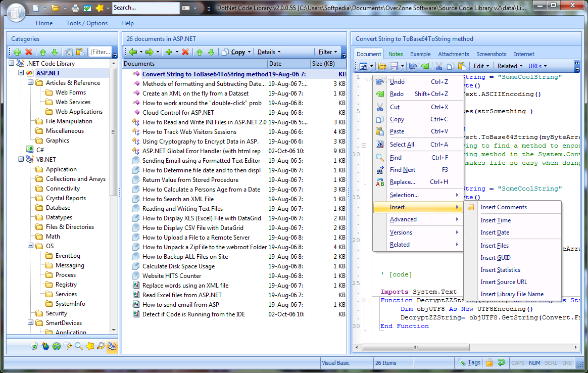Add new document with green plus
The image size is (588, 373).
coord(169,52)
